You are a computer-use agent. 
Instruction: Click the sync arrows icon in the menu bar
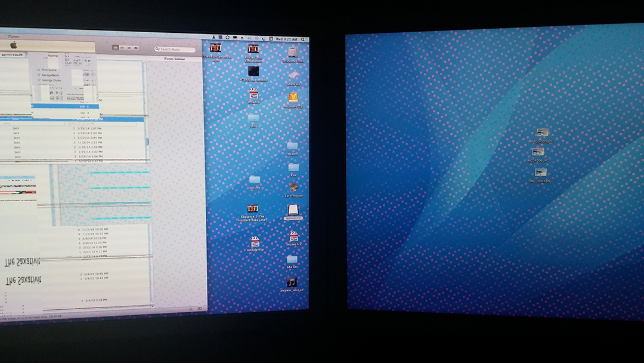tap(228, 38)
